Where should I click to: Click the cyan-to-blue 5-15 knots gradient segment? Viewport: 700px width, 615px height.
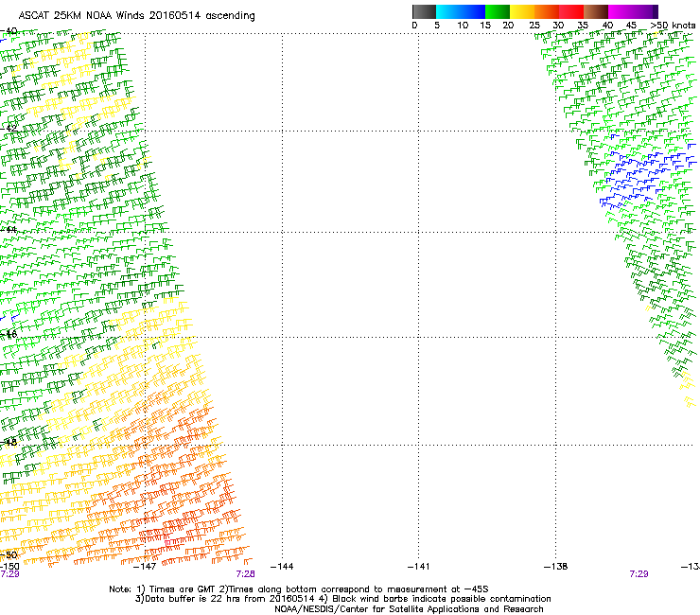pyautogui.click(x=461, y=11)
